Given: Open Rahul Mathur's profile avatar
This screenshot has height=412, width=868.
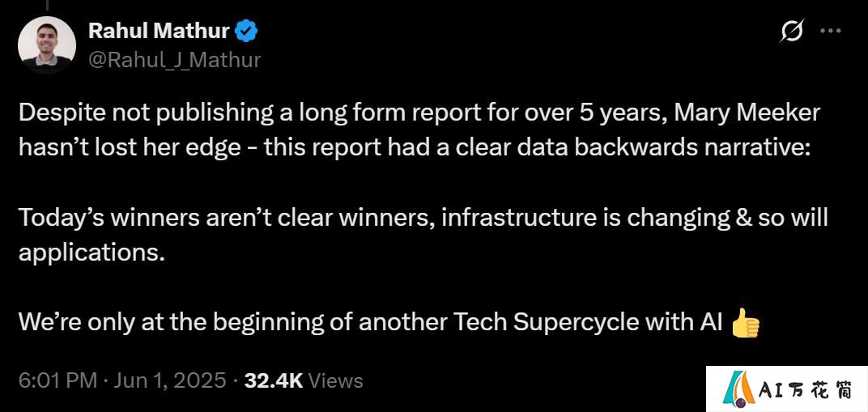Looking at the screenshot, I should 46,45.
